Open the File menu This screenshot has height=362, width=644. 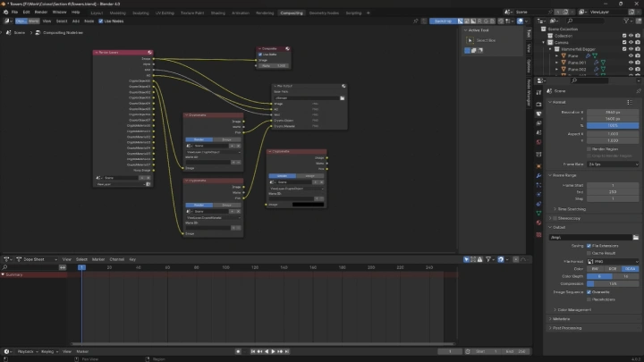pyautogui.click(x=14, y=13)
